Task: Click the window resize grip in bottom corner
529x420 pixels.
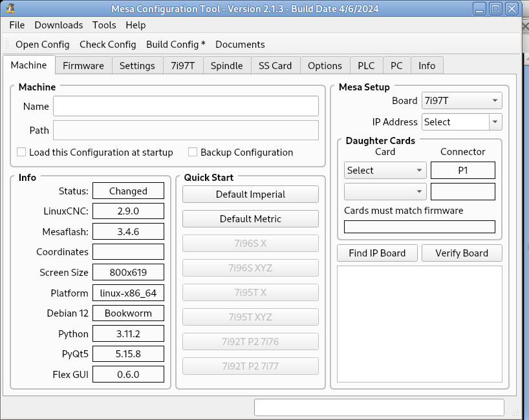Action: [516, 414]
